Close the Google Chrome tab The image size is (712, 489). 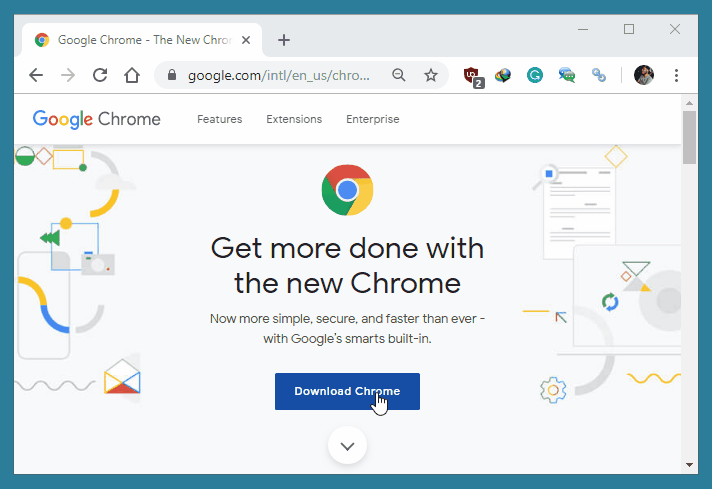coord(246,40)
